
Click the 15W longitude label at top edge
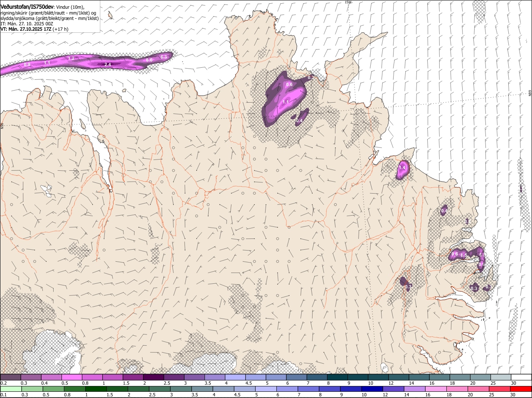(348, 2)
